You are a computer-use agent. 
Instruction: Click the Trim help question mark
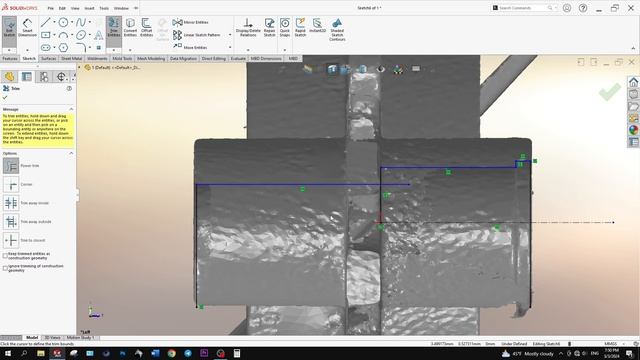pos(69,88)
